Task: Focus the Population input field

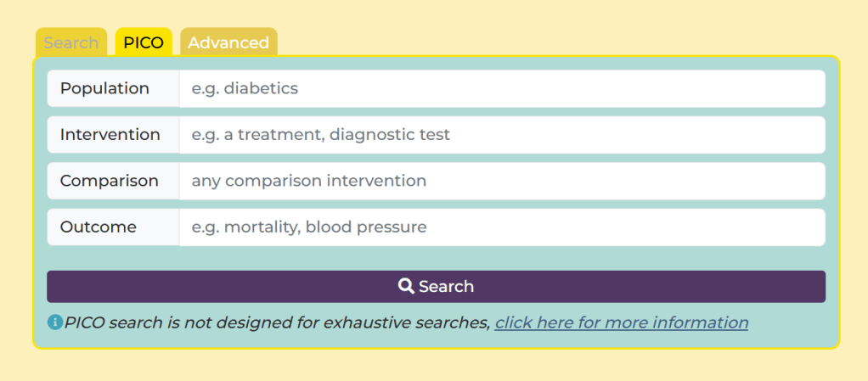Action: coord(501,88)
